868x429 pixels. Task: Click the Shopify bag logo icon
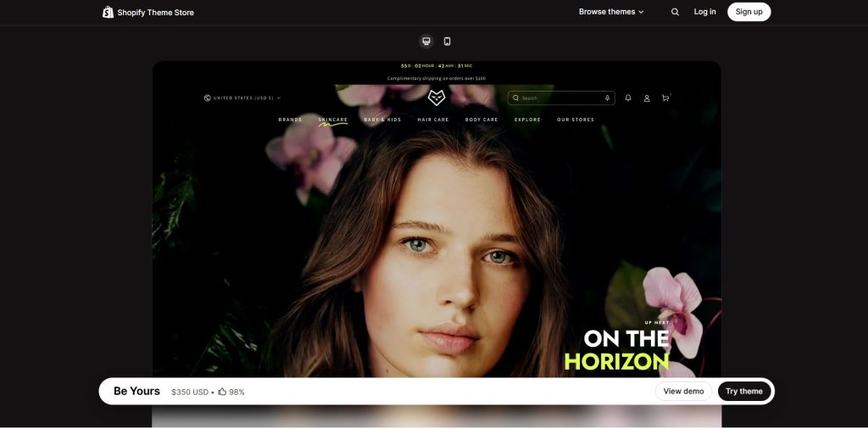108,12
